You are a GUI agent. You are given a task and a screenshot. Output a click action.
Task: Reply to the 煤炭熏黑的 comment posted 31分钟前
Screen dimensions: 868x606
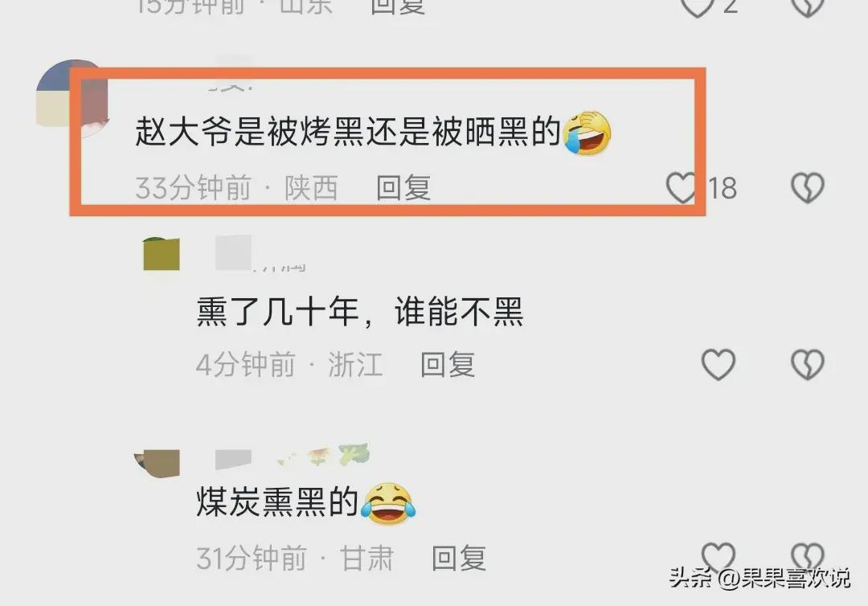coord(459,558)
